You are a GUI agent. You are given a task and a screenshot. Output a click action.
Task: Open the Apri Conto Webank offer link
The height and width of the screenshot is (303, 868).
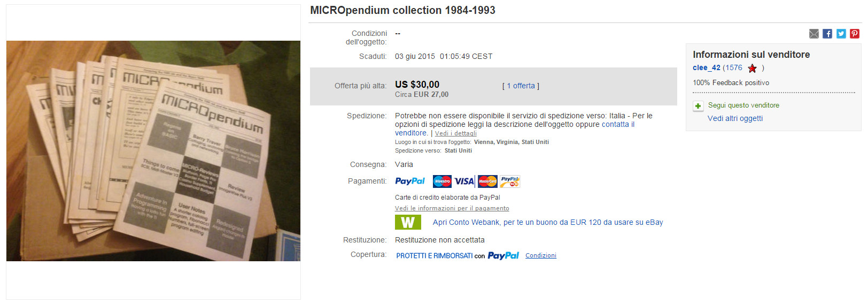(547, 222)
